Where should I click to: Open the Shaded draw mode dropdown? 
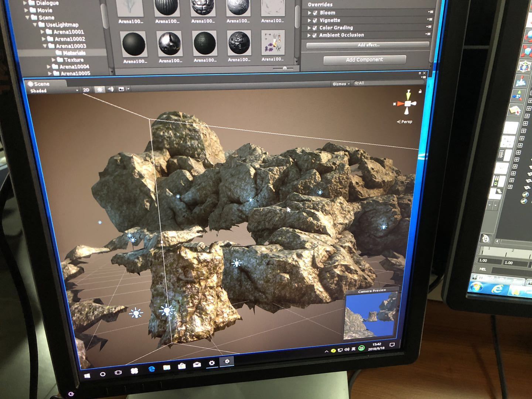54,91
